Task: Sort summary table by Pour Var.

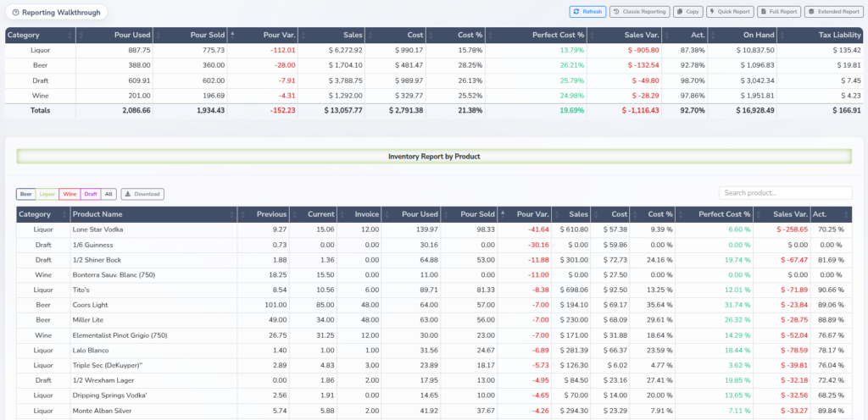Action: pyautogui.click(x=264, y=35)
